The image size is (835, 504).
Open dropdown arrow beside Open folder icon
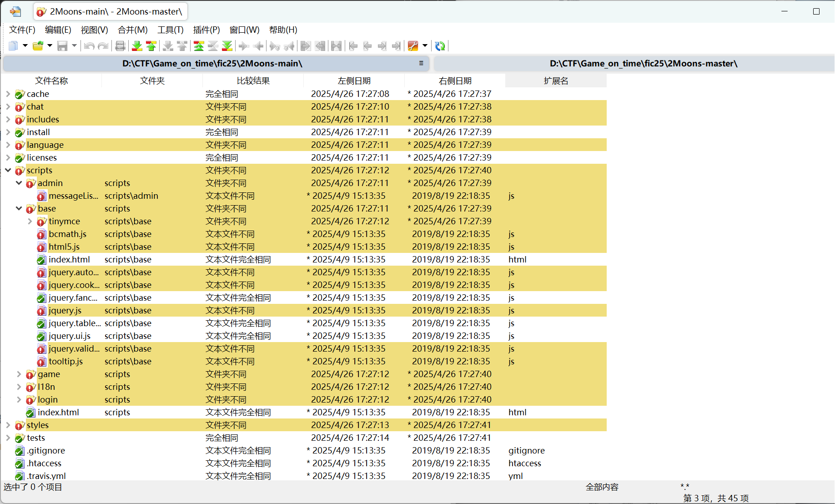50,45
